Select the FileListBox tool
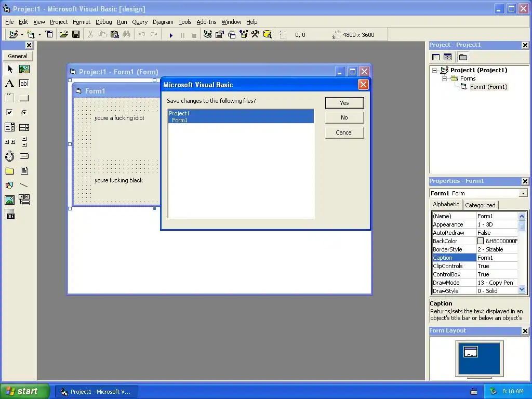This screenshot has height=399, width=532. tap(24, 170)
